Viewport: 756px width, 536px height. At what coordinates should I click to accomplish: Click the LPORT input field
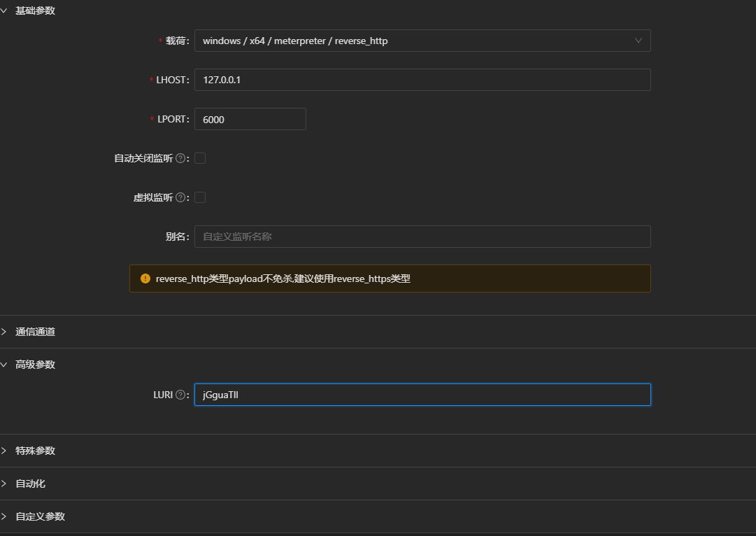(250, 119)
